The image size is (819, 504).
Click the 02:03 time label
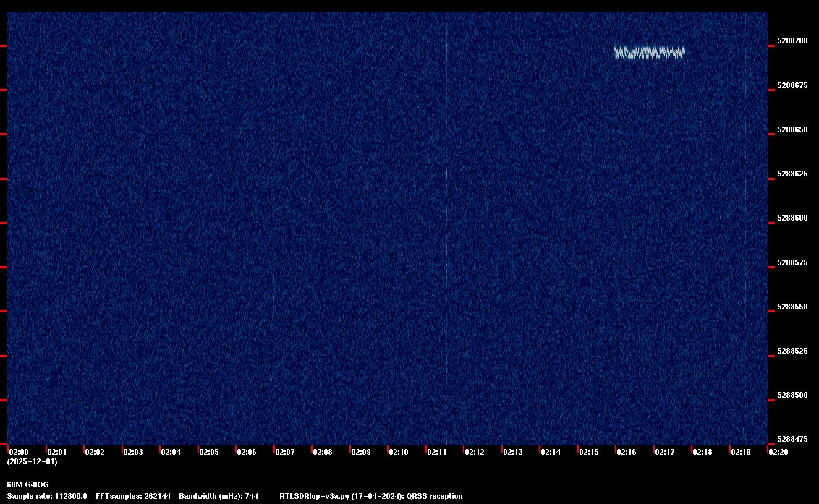tap(132, 452)
